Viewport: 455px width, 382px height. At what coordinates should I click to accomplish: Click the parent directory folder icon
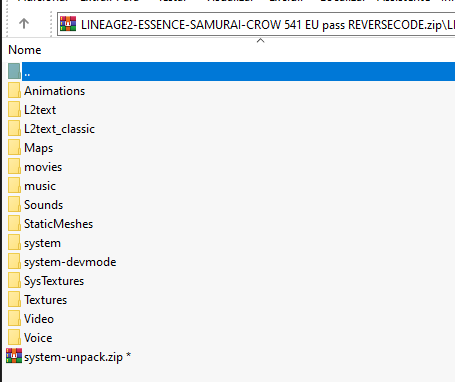tap(14, 71)
